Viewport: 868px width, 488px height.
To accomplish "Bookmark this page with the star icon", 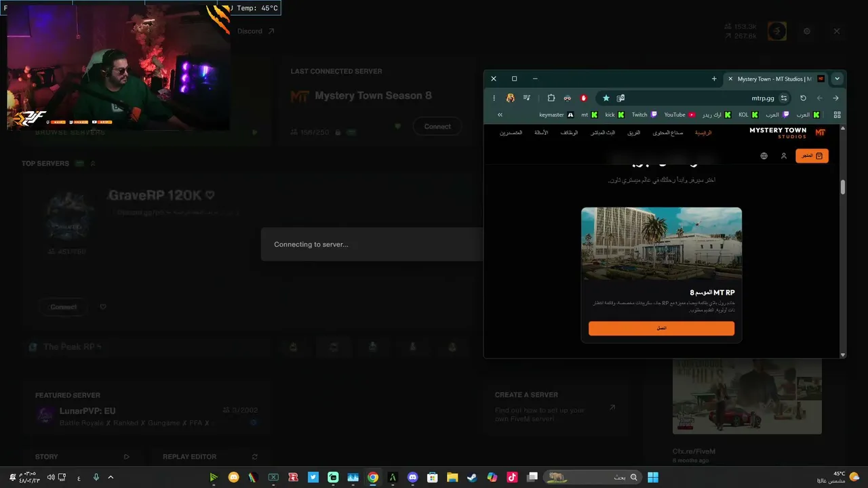I will [606, 98].
